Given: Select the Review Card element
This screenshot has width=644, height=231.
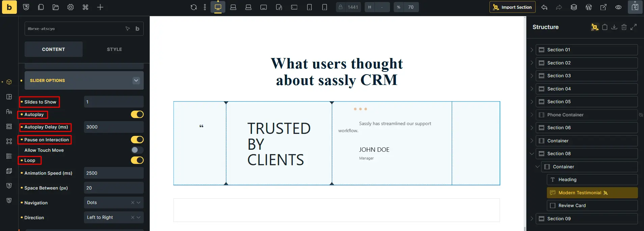Looking at the screenshot, I should (x=592, y=205).
